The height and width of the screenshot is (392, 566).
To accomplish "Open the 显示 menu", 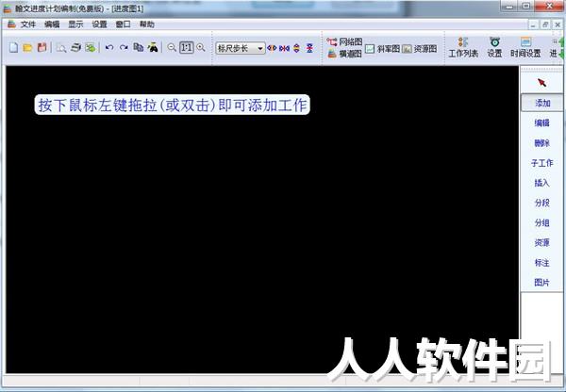I will coord(75,24).
